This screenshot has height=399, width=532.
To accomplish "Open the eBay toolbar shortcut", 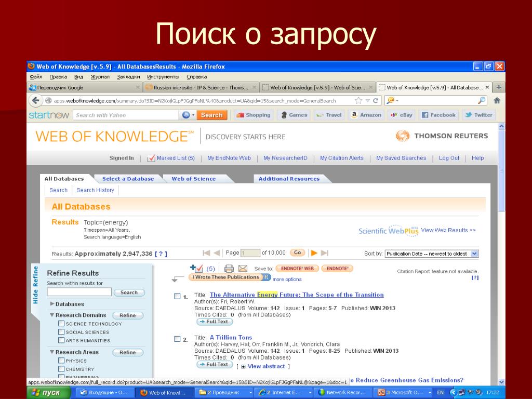I will (402, 115).
